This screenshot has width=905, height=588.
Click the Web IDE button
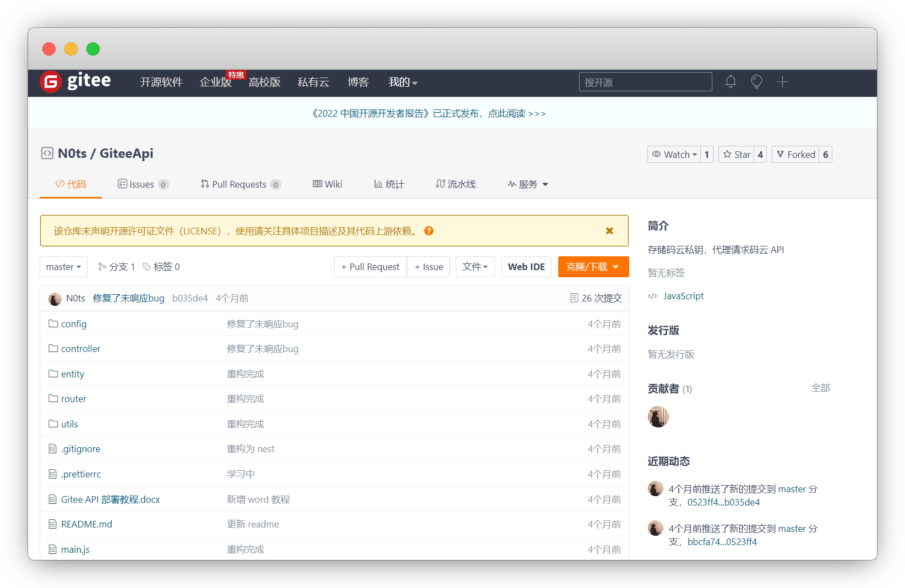526,267
